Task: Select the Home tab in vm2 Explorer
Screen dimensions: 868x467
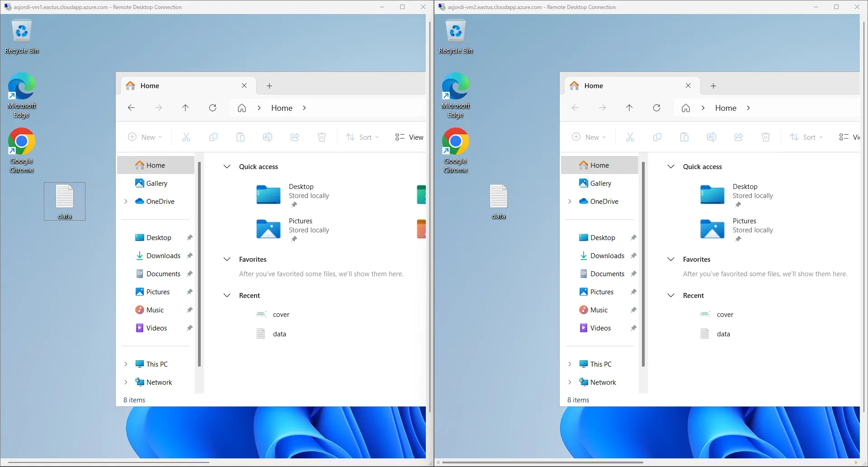Action: click(x=632, y=85)
